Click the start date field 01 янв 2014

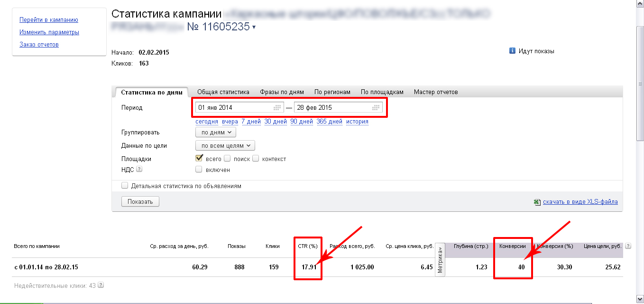click(x=239, y=107)
